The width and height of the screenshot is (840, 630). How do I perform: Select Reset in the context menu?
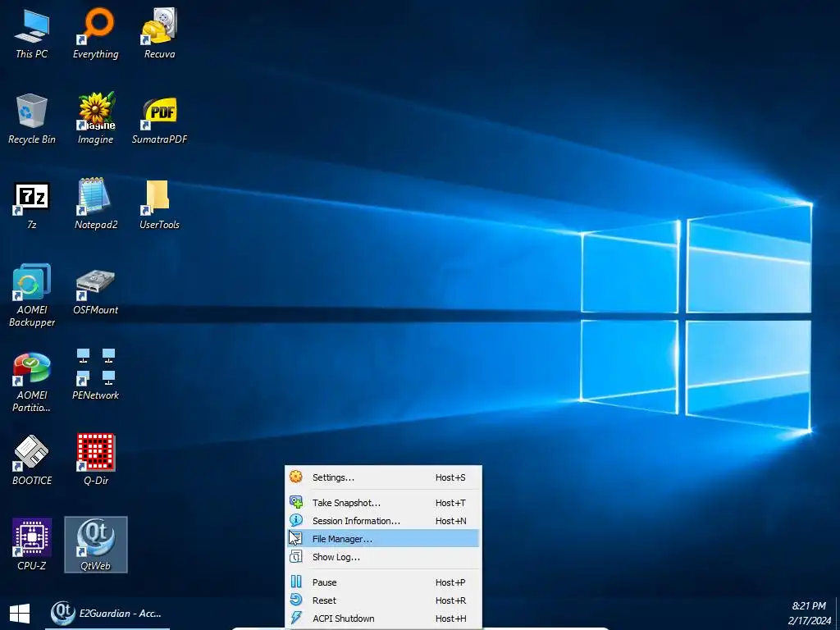click(383, 600)
